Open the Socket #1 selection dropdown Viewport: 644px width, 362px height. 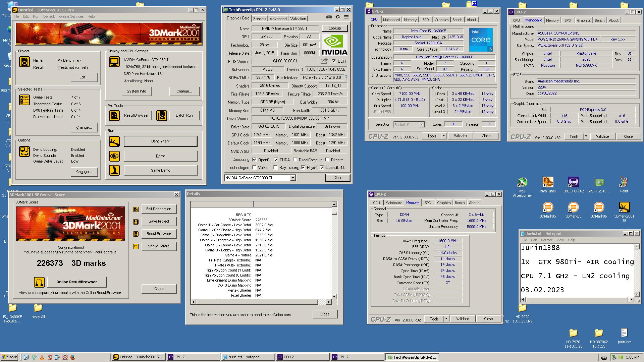422,125
